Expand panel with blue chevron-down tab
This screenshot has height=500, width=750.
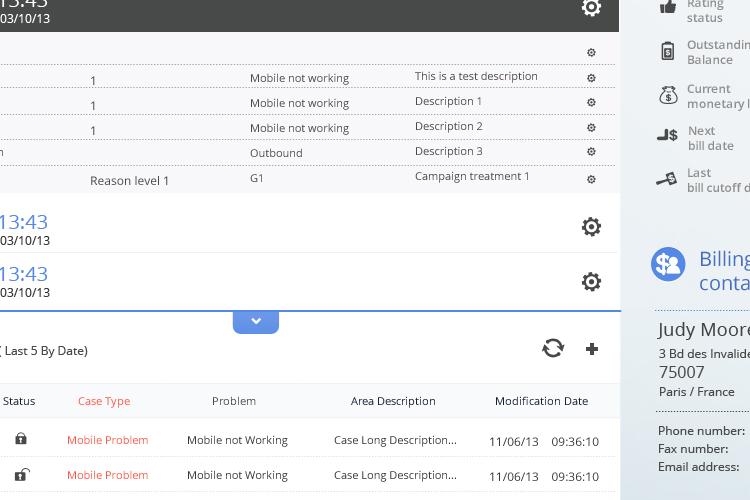(256, 322)
